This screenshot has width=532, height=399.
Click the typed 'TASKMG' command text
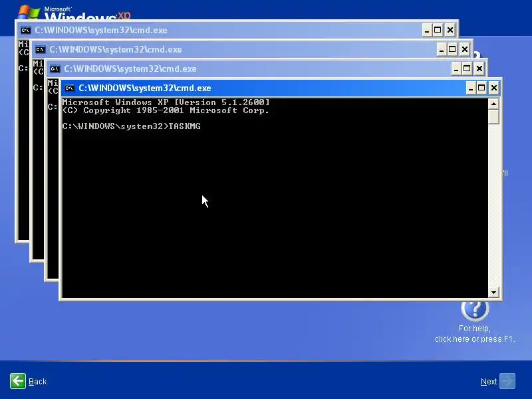click(185, 126)
